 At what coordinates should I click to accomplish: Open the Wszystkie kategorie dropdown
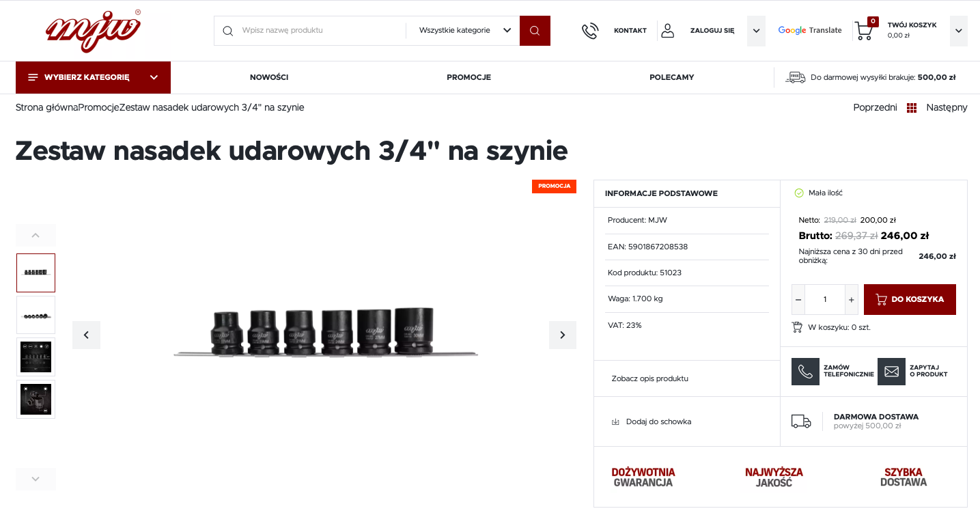(465, 31)
